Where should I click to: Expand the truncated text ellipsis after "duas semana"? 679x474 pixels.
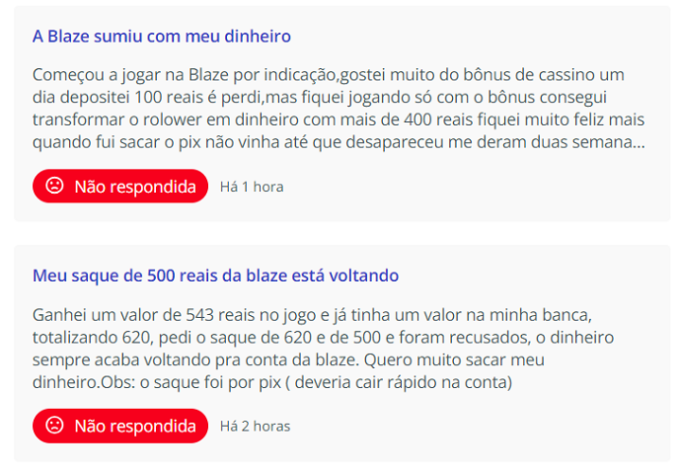click(x=639, y=142)
